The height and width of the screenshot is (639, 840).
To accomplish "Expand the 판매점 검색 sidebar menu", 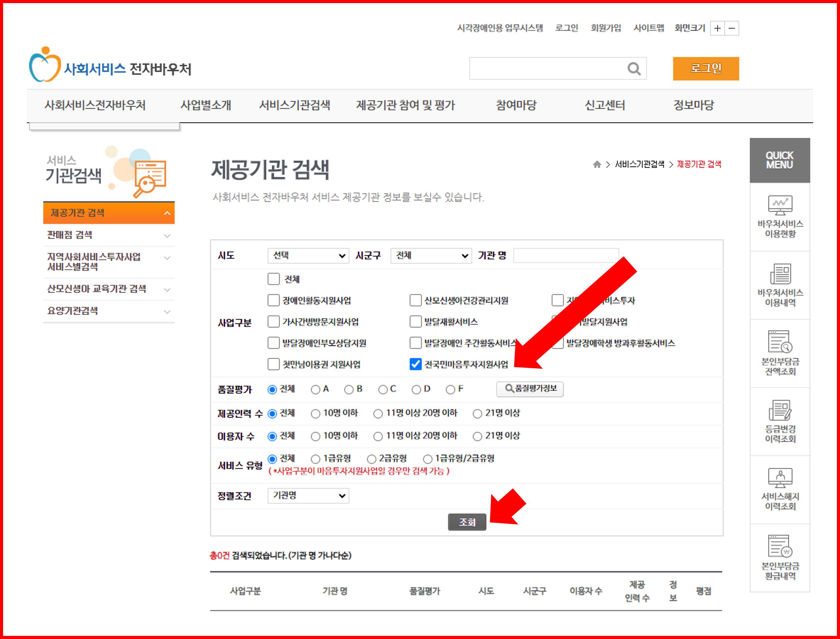I will [108, 235].
